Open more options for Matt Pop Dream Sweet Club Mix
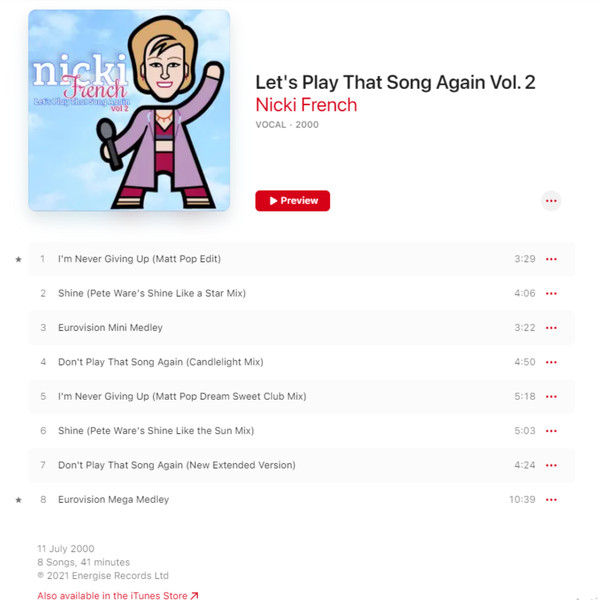Viewport: 600px width, 600px height. click(551, 396)
